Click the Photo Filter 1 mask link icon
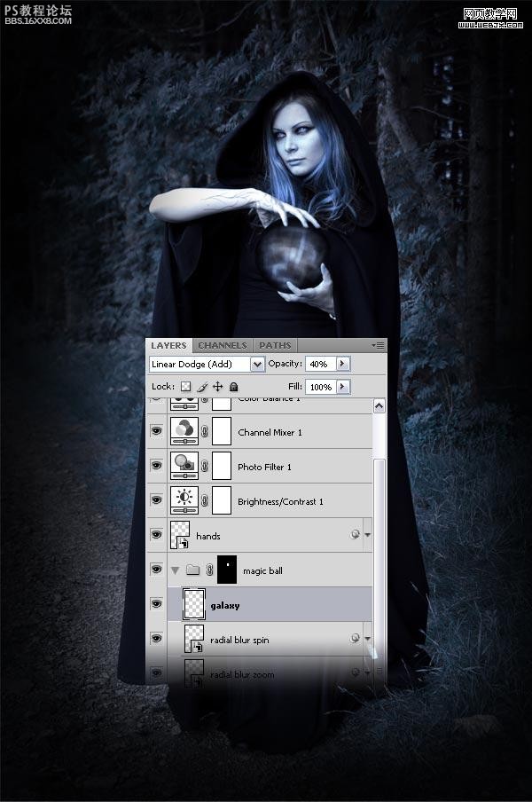Screen dimensions: 532x802 click(x=205, y=467)
